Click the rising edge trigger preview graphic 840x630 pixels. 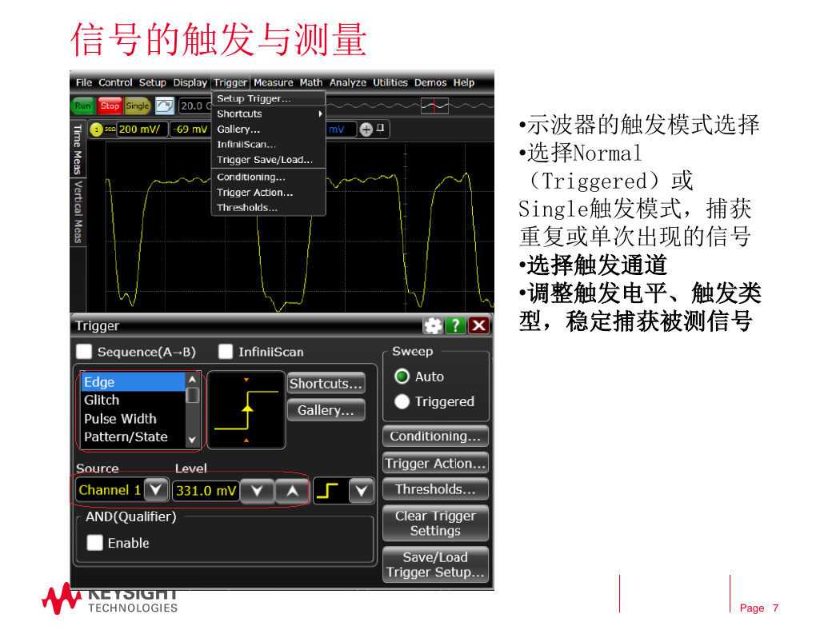coord(246,410)
